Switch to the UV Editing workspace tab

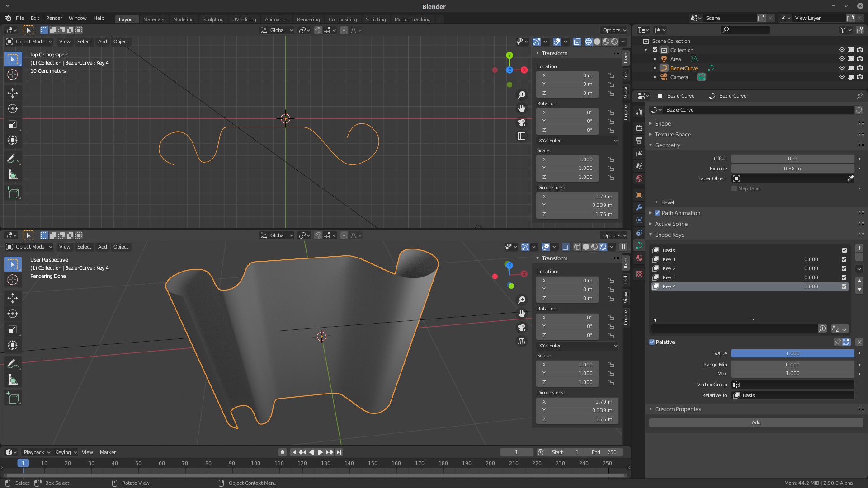coord(244,19)
